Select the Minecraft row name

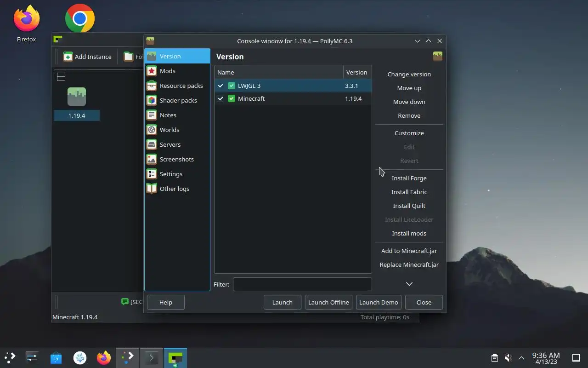(x=251, y=98)
